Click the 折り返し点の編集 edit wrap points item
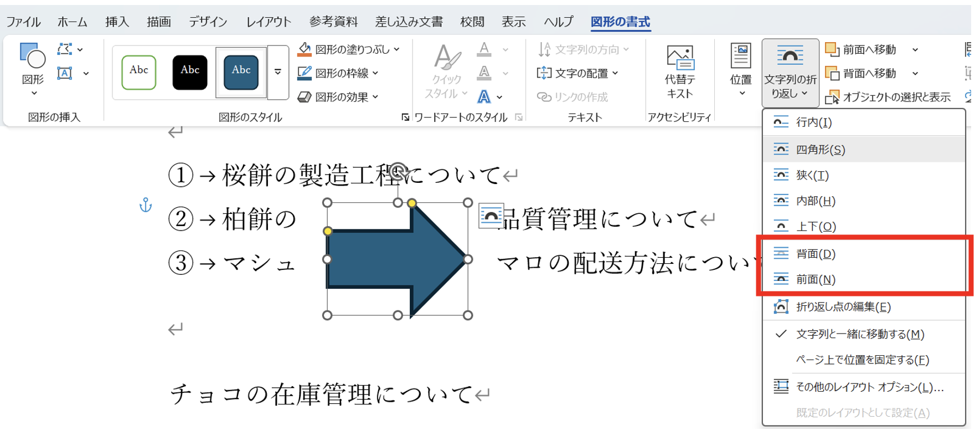The width and height of the screenshot is (980, 430). [843, 306]
